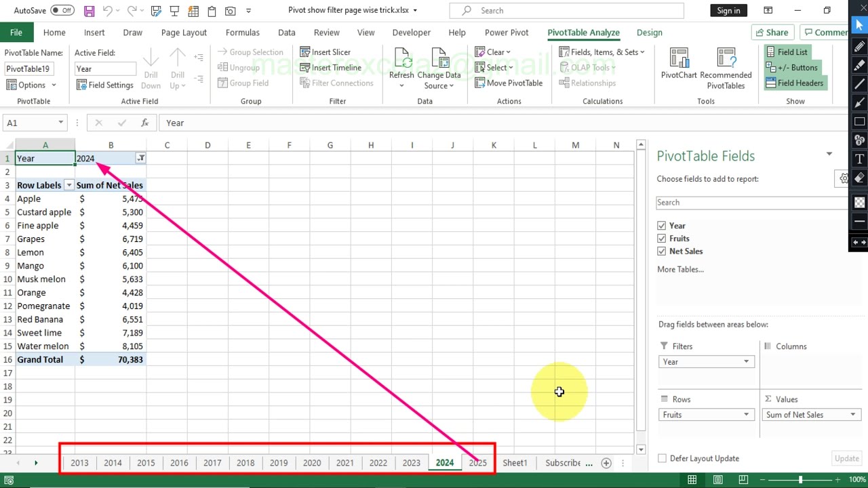Click the title bar Search box
The height and width of the screenshot is (488, 868).
tap(566, 10)
